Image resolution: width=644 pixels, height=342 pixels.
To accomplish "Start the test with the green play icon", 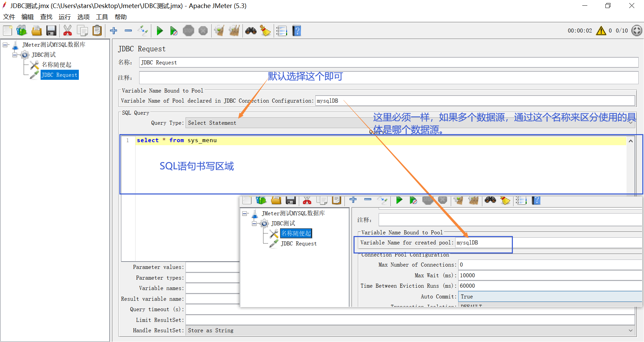I will [x=160, y=31].
